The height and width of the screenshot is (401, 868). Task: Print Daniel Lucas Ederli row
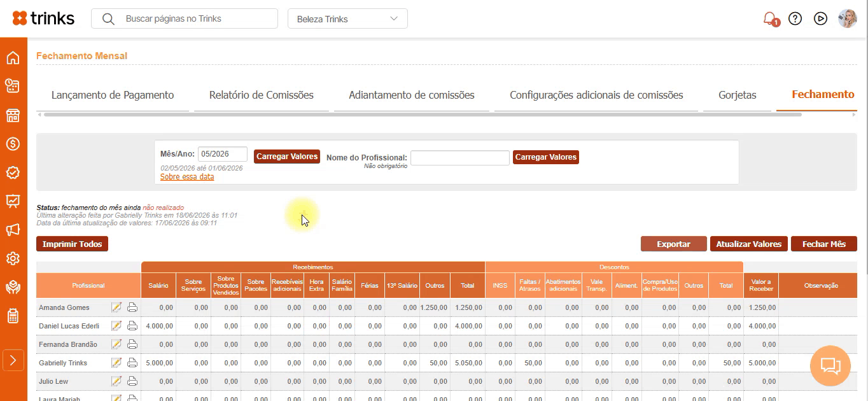(x=132, y=326)
